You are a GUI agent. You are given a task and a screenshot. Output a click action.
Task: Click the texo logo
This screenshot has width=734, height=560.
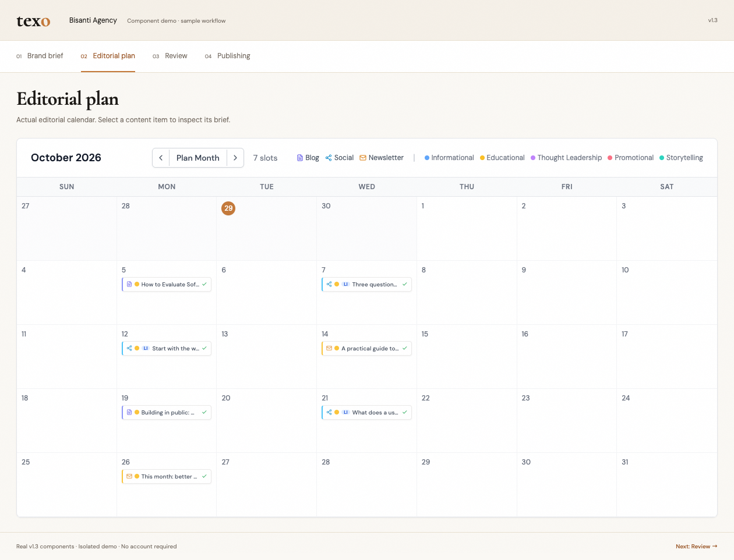coord(33,20)
